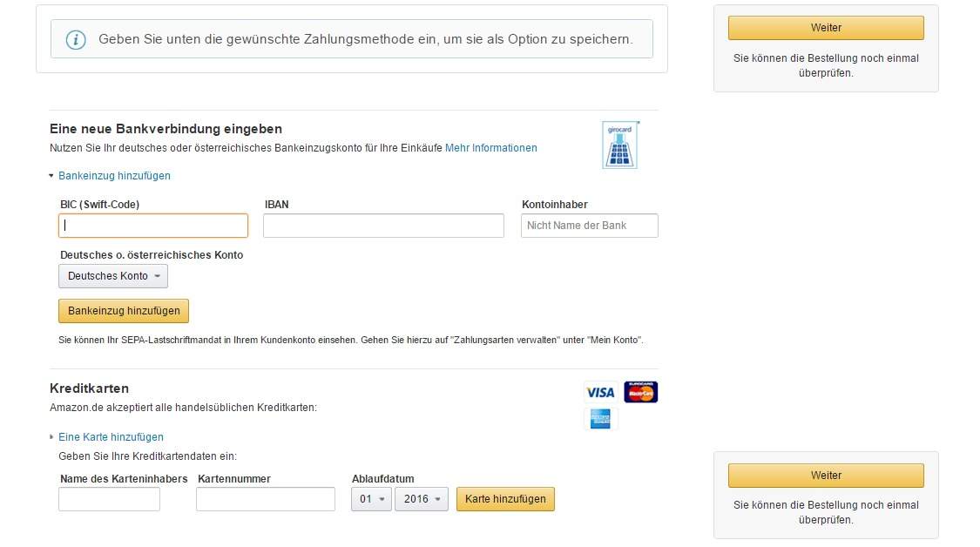The height and width of the screenshot is (547, 980).
Task: Select the VISA card icon
Action: pyautogui.click(x=600, y=391)
